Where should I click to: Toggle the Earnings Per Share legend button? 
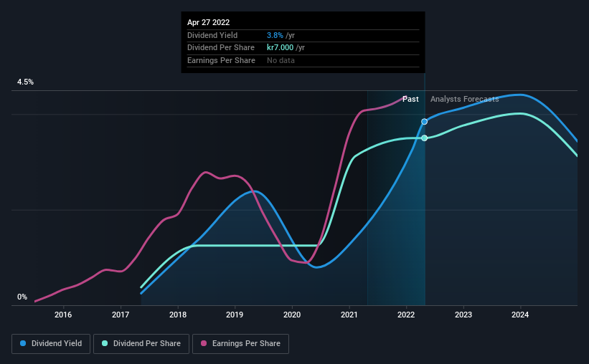pyautogui.click(x=240, y=344)
